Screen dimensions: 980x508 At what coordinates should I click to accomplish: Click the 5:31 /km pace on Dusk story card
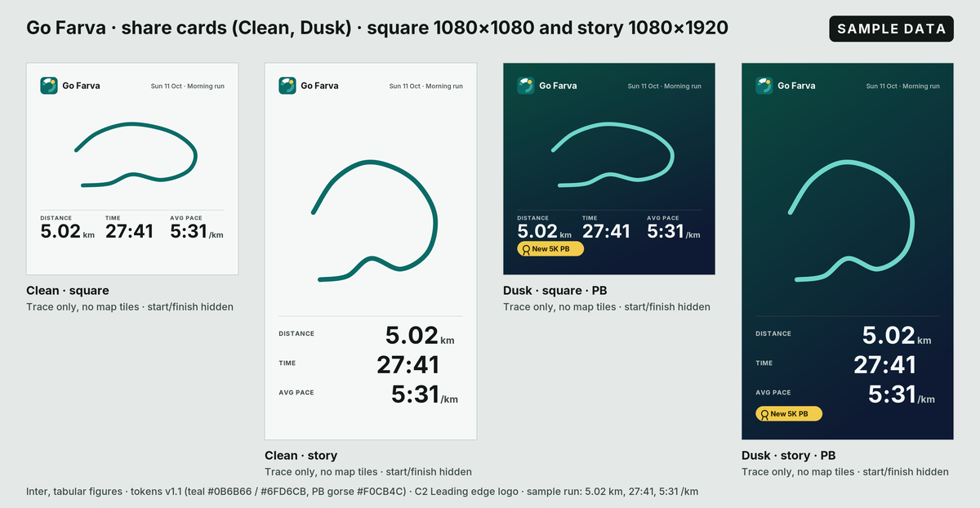coord(902,394)
